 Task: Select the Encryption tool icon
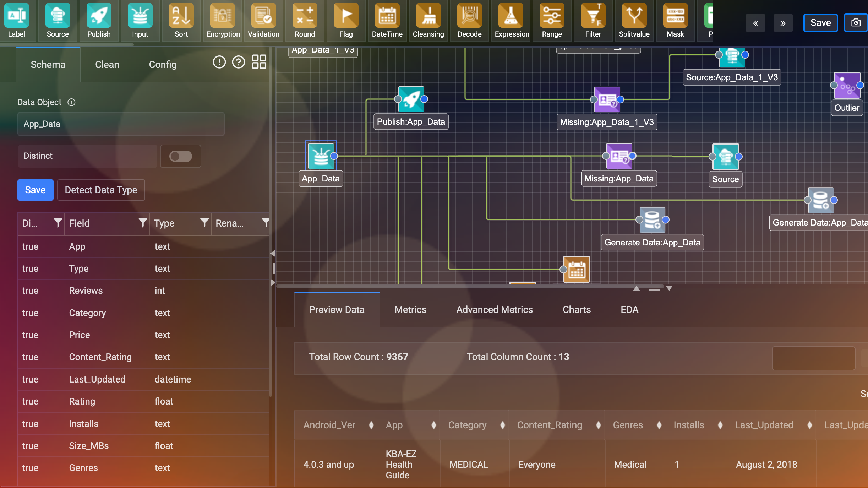(223, 16)
